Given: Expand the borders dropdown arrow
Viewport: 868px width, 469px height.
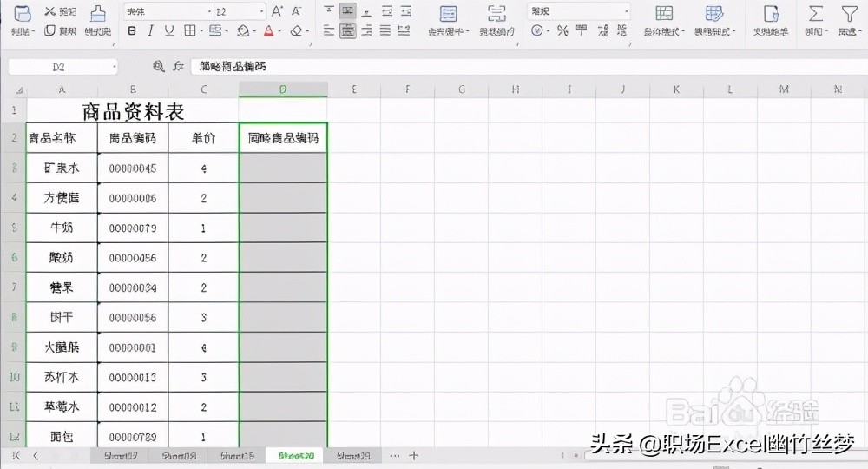Looking at the screenshot, I should pyautogui.click(x=201, y=31).
